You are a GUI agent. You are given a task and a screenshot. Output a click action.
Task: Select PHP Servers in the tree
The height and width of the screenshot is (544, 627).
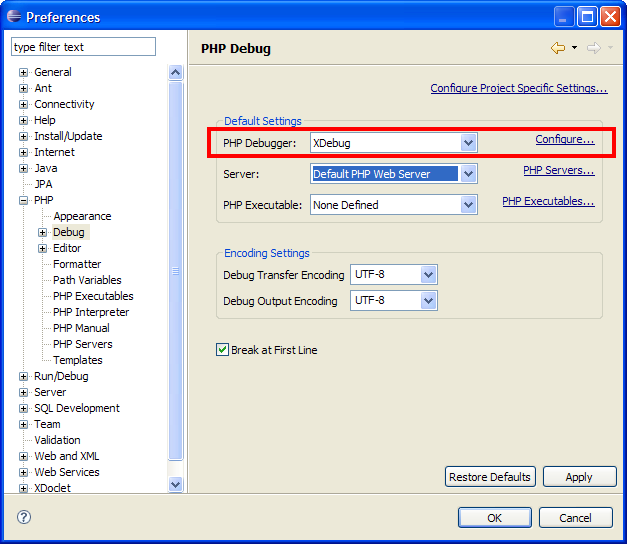(x=83, y=344)
